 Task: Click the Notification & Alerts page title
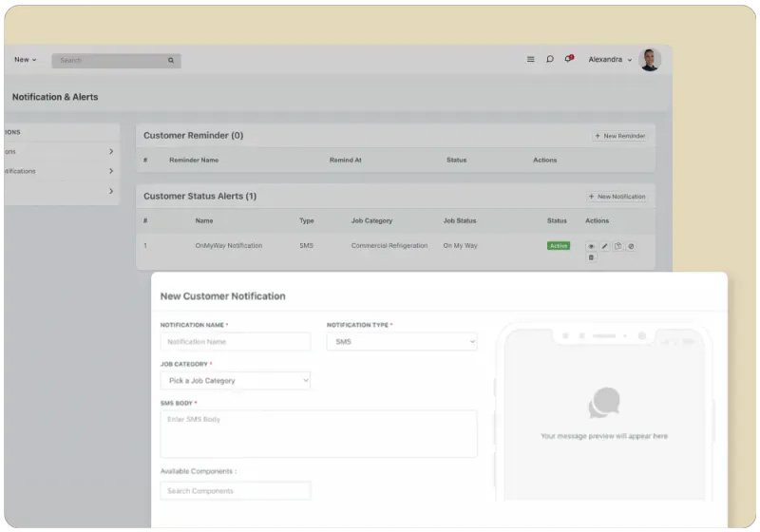pos(55,97)
